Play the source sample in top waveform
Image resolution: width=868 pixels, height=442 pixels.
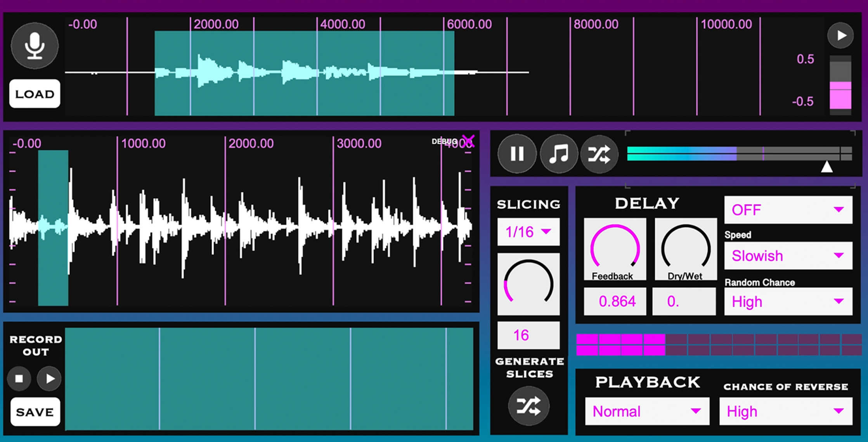pyautogui.click(x=840, y=36)
